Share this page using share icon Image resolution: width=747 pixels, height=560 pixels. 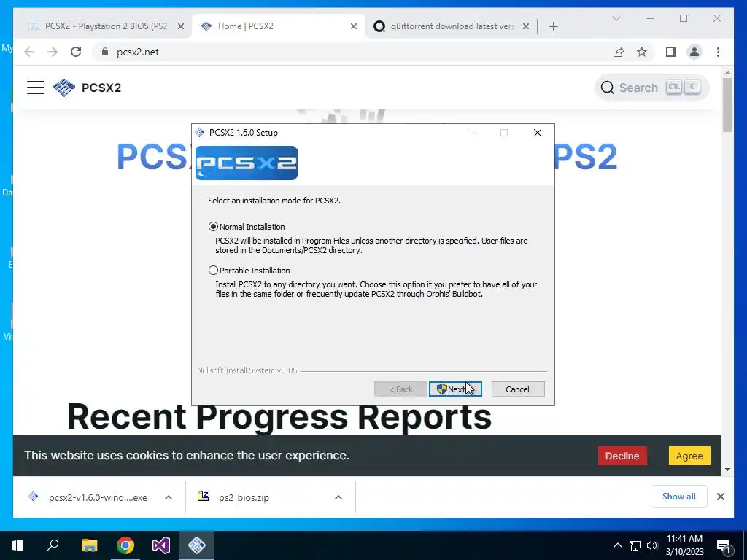619,52
